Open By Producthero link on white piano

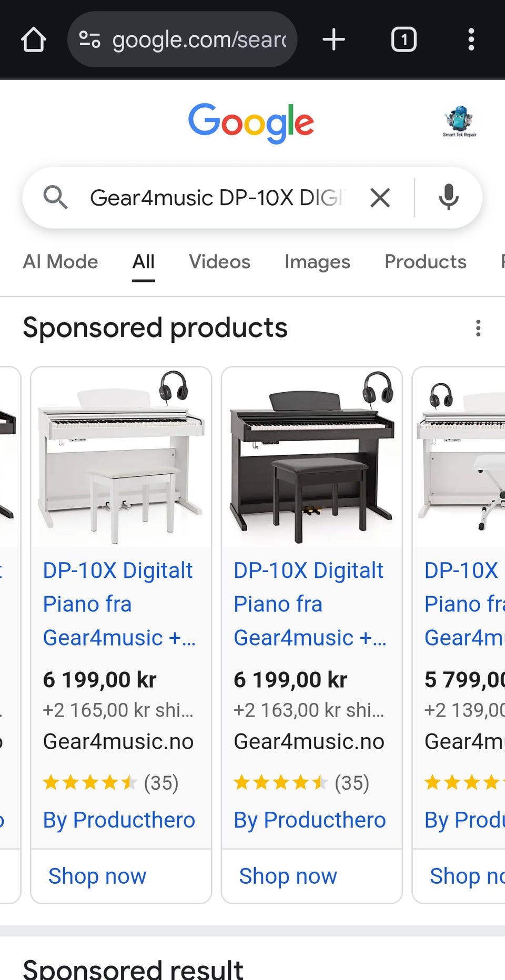tap(119, 820)
